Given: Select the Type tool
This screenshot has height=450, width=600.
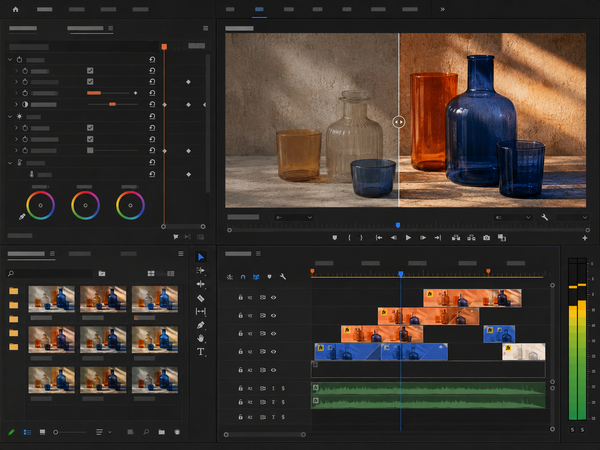Looking at the screenshot, I should (x=201, y=352).
